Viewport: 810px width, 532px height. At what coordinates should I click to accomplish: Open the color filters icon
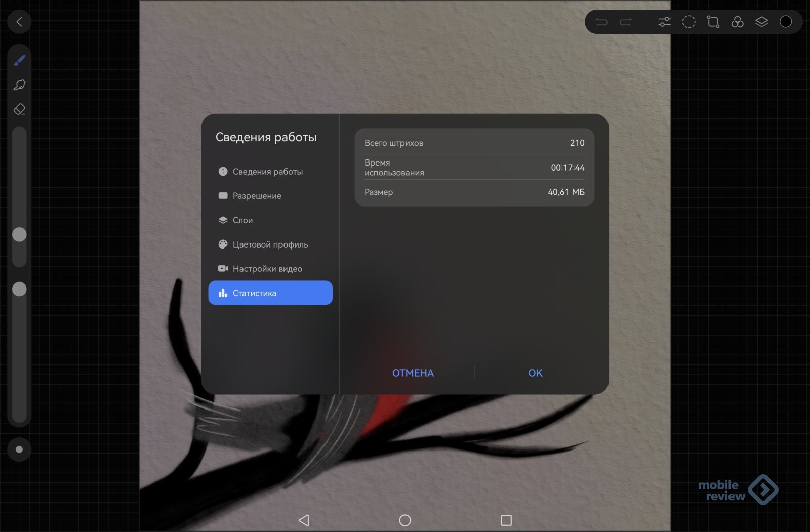tap(737, 22)
